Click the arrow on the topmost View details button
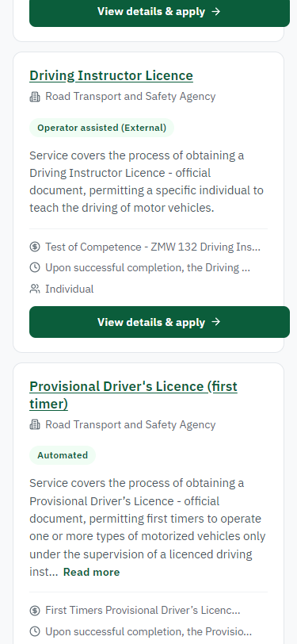Viewport: 297px width, 644px height. pos(215,11)
